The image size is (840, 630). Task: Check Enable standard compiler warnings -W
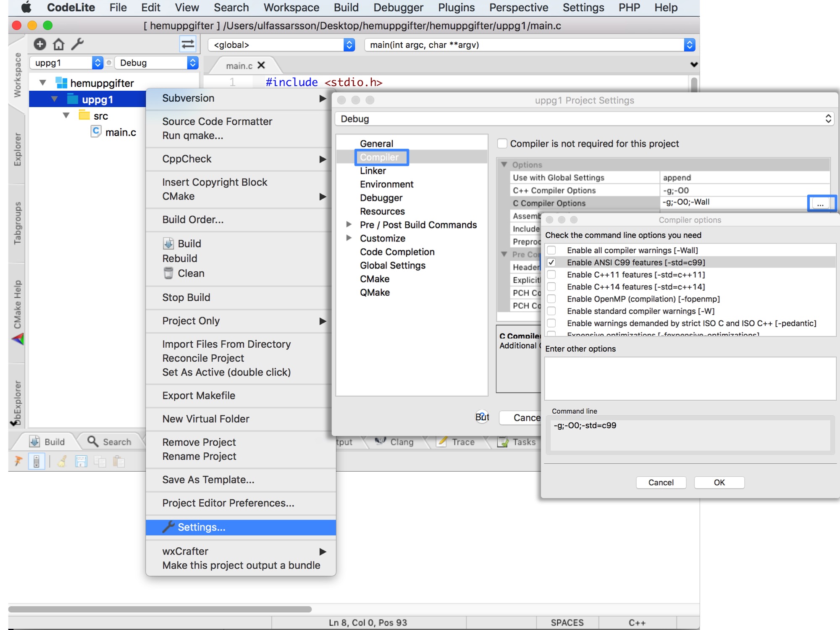(551, 311)
